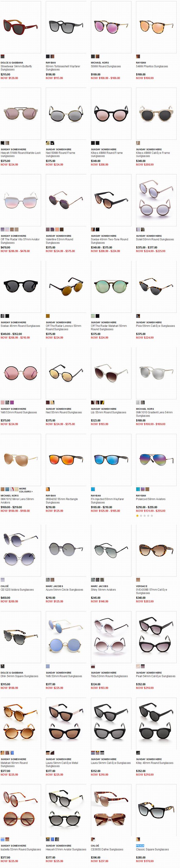Click the Marc Jacobs Shiny 54mm Aviators image
The width and height of the screenshot is (180, 868).
coord(111,551)
